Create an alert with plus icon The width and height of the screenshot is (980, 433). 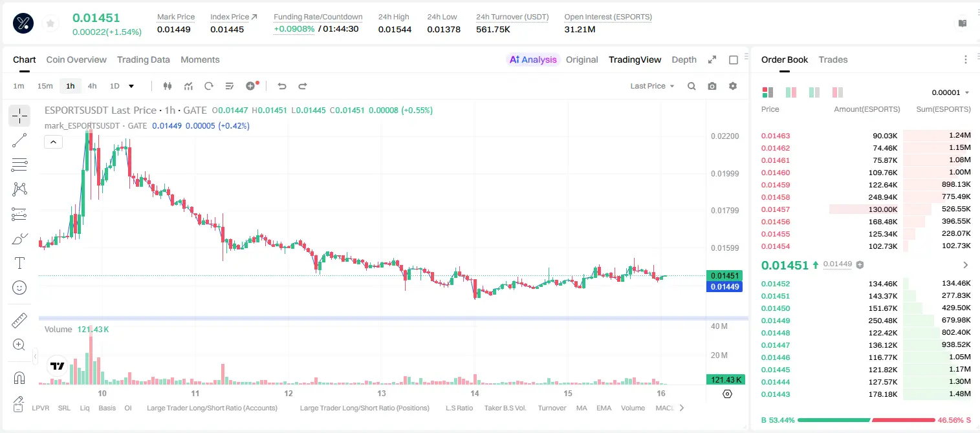tap(252, 86)
